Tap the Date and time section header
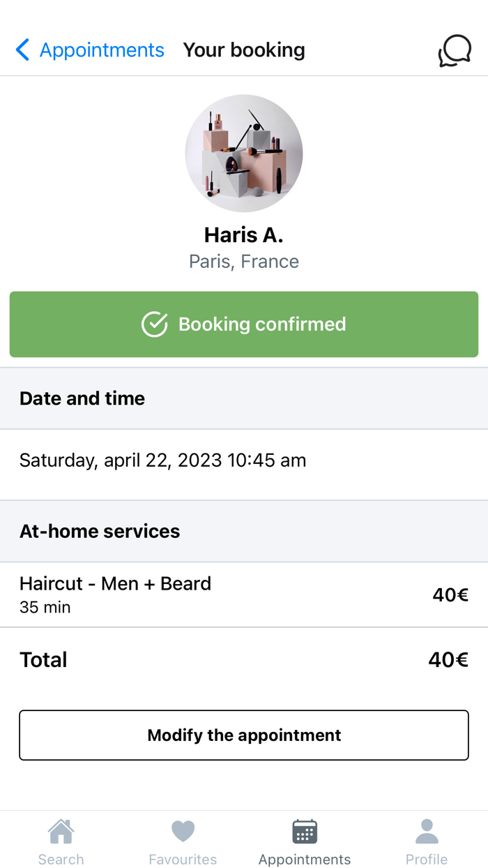The image size is (488, 868). pos(82,398)
